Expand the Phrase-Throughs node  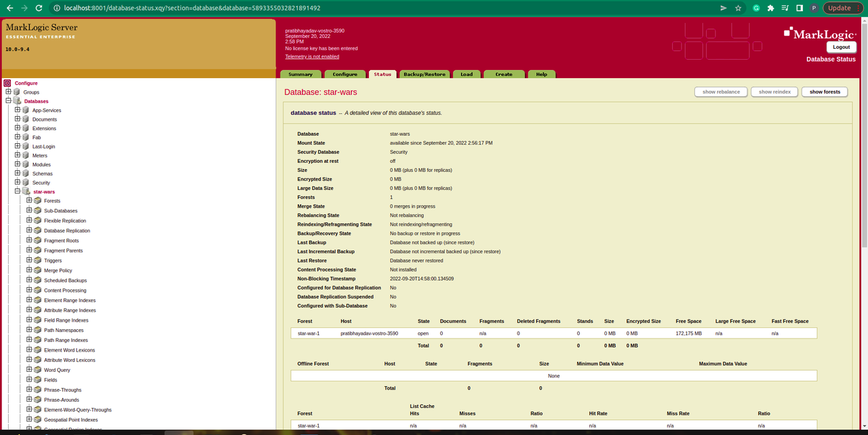pos(29,390)
